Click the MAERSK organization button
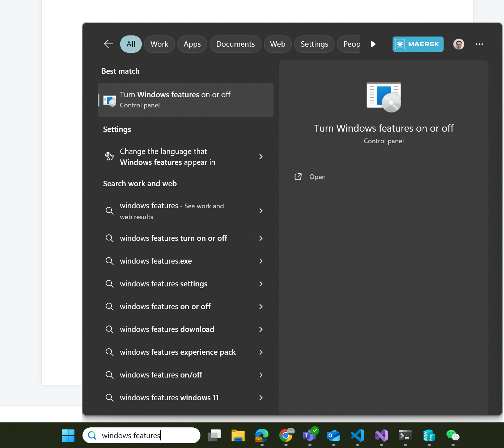The image size is (504, 448). tap(418, 44)
